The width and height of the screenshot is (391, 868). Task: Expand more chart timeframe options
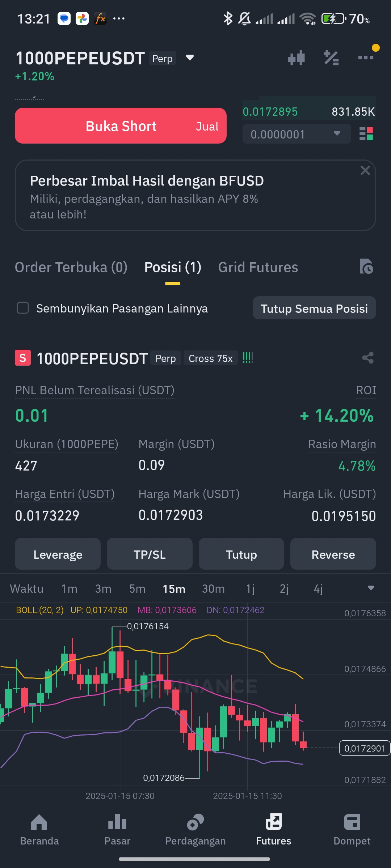[x=371, y=588]
